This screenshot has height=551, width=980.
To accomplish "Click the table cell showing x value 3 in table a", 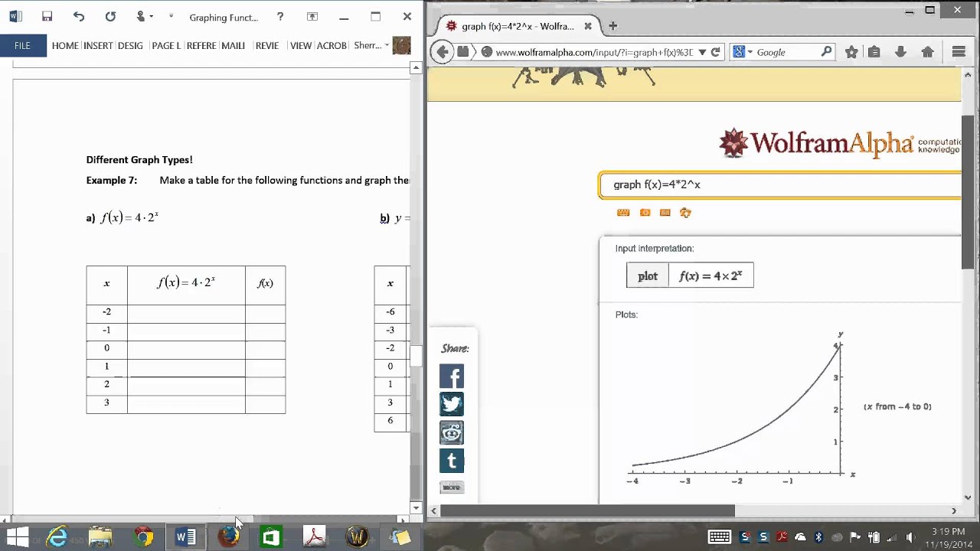I will (106, 403).
